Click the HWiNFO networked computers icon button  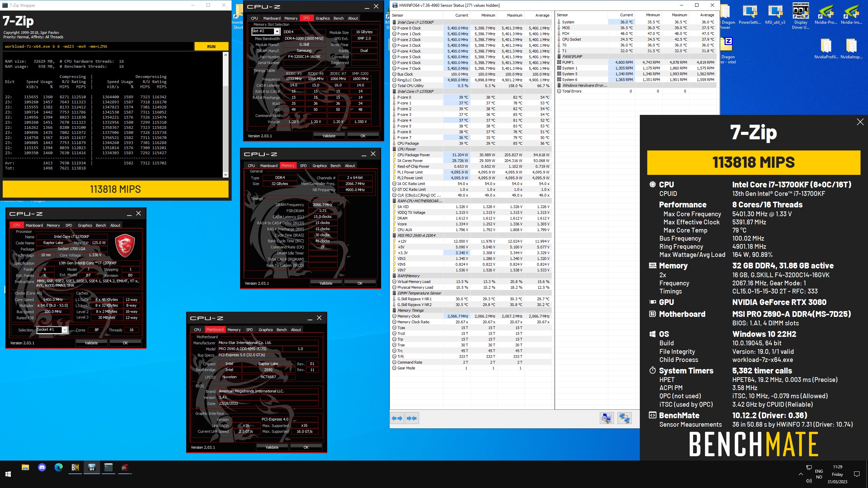click(624, 418)
